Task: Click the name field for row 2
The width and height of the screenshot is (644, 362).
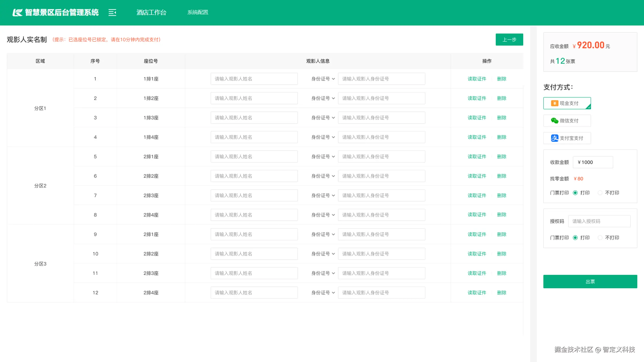Action: click(x=254, y=98)
